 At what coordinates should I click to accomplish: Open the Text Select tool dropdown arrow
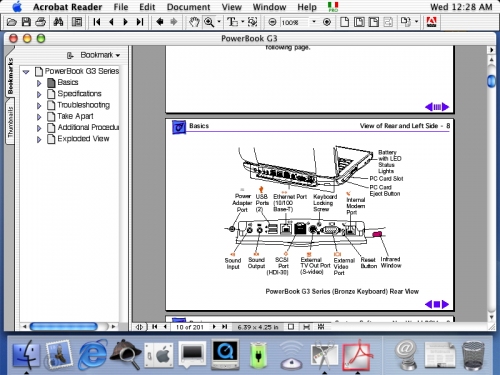243,22
